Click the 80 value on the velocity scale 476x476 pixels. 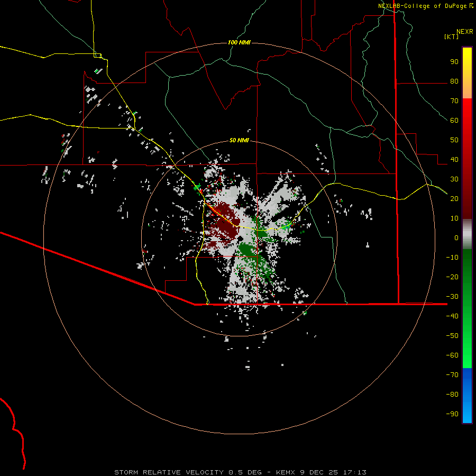pos(454,81)
